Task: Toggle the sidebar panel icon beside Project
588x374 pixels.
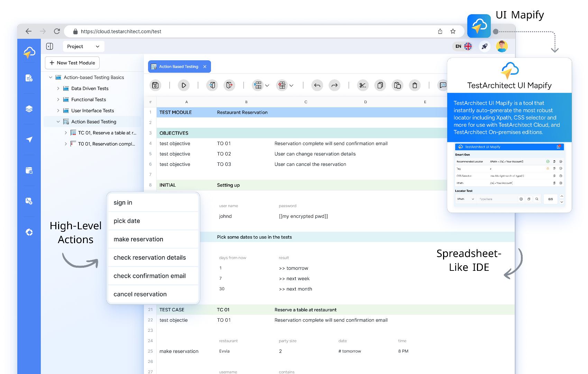Action: point(50,46)
